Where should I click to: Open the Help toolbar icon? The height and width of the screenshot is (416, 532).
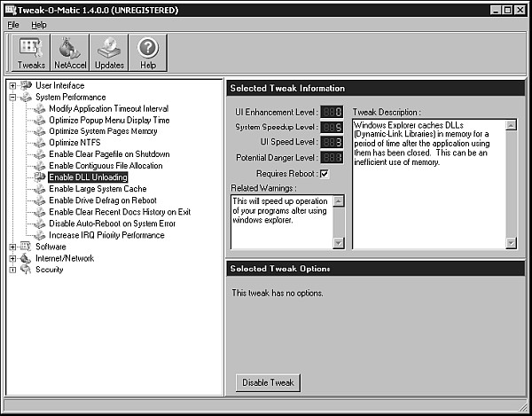point(148,52)
